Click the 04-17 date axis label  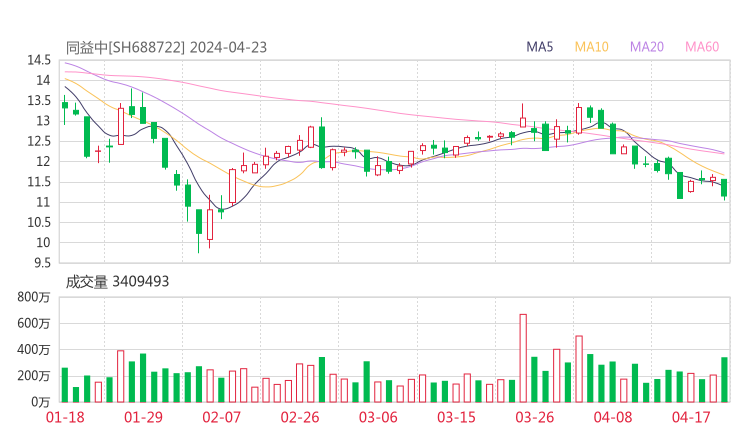tap(691, 417)
